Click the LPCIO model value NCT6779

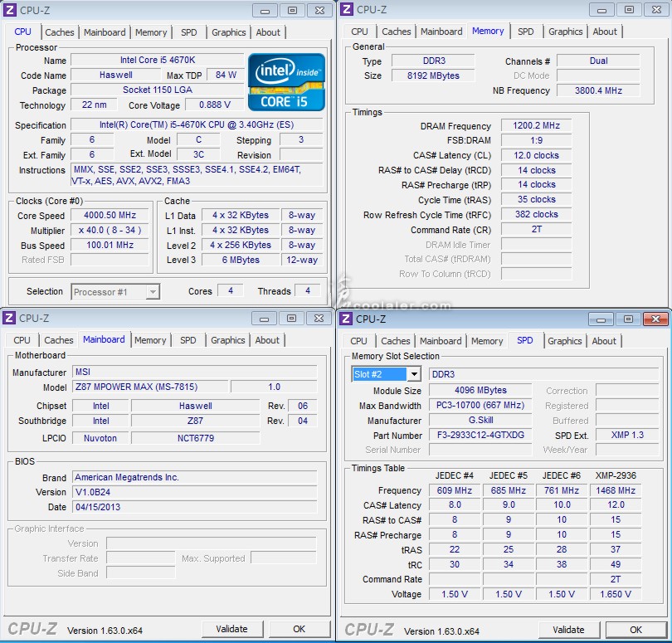196,438
